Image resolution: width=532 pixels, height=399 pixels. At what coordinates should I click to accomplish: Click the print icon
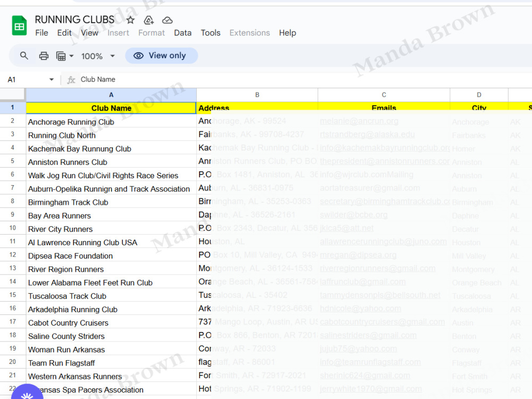click(44, 56)
